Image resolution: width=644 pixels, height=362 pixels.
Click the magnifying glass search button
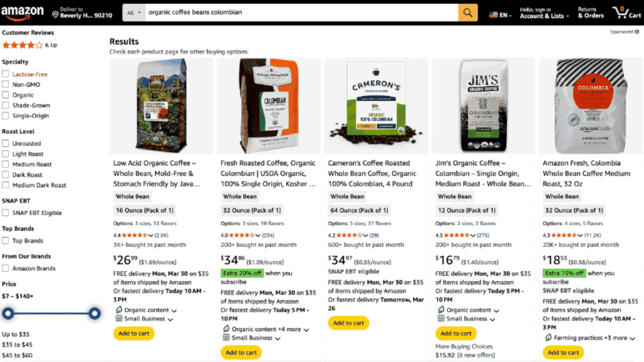point(468,13)
